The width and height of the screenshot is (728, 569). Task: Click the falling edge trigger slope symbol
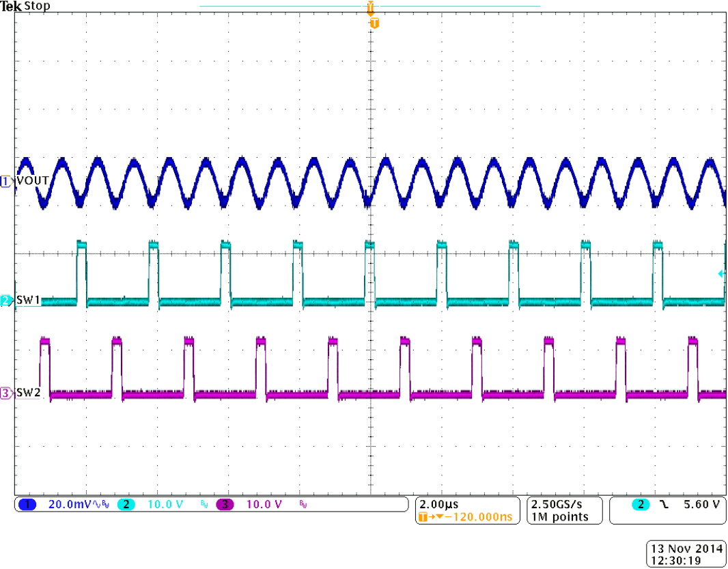[664, 505]
